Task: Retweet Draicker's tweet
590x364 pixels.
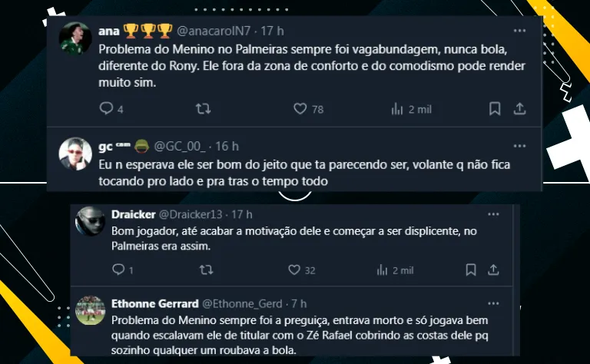Action: click(206, 270)
